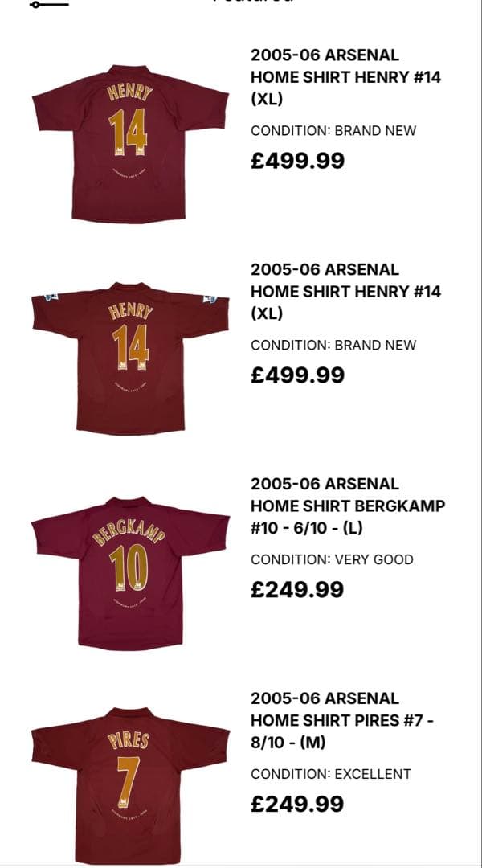Screen dimensions: 482x868
Task: Open the Bergkamp #10 - 6/10 - (L) title
Action: click(x=347, y=506)
